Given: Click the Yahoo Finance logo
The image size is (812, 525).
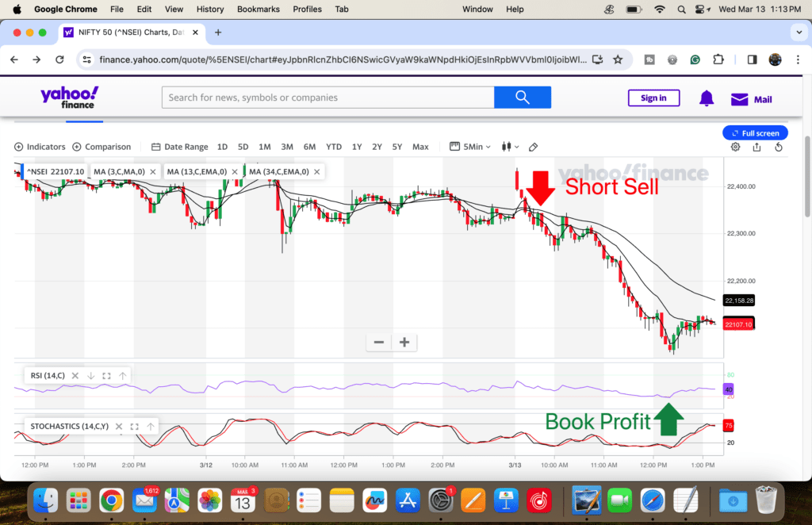Looking at the screenshot, I should point(70,98).
